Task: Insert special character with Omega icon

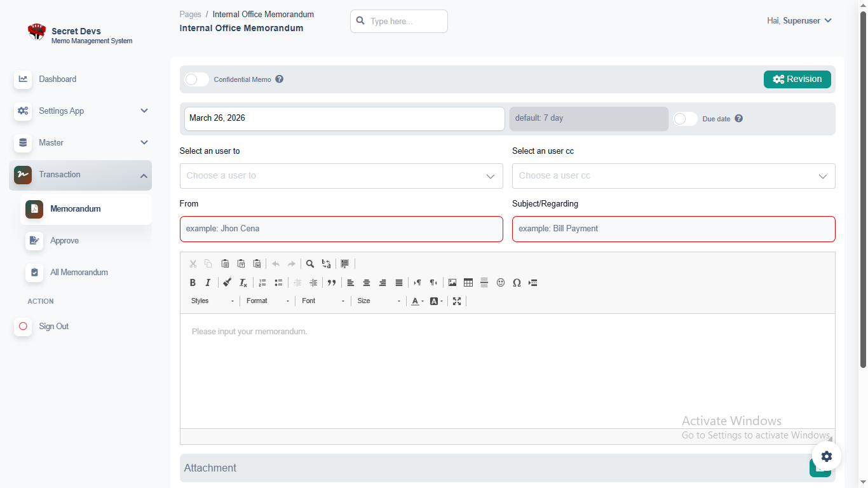Action: [517, 283]
